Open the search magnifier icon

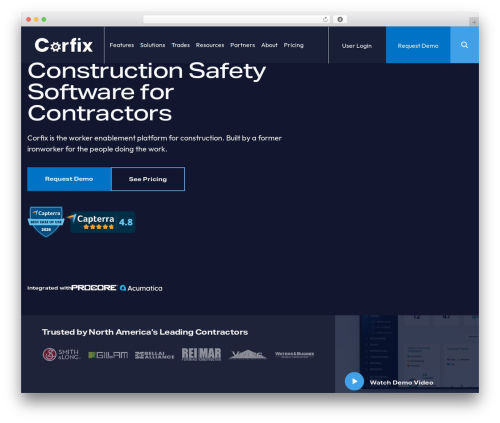coord(464,45)
